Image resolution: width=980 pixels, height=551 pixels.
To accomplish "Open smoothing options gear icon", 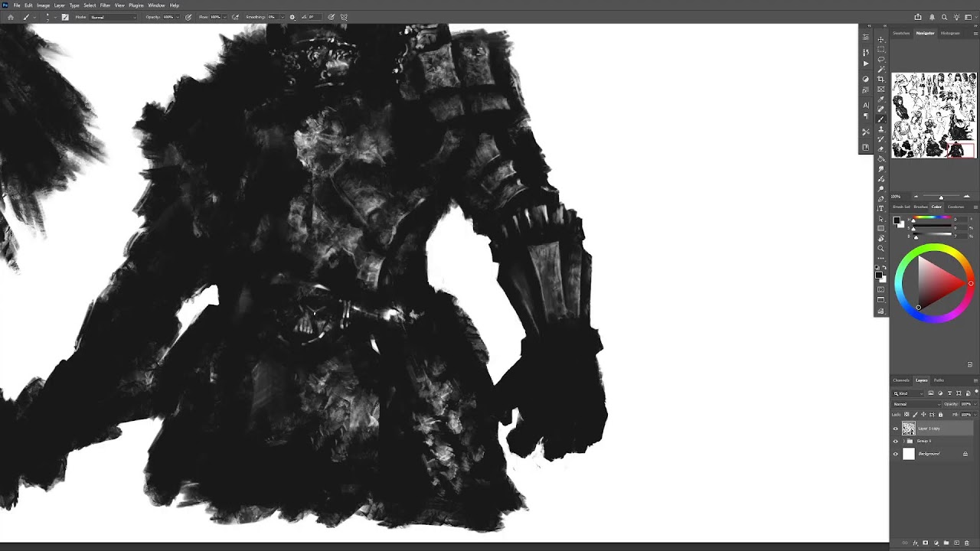I will (x=292, y=17).
